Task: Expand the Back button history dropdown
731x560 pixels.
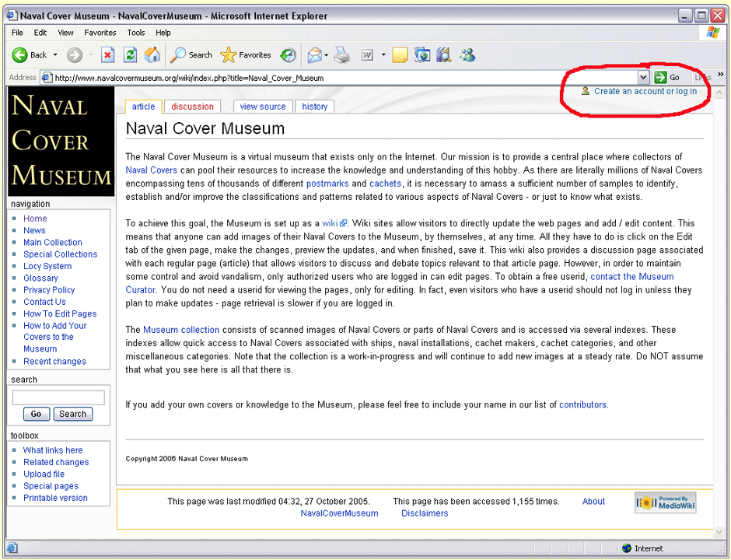Action: 54,54
